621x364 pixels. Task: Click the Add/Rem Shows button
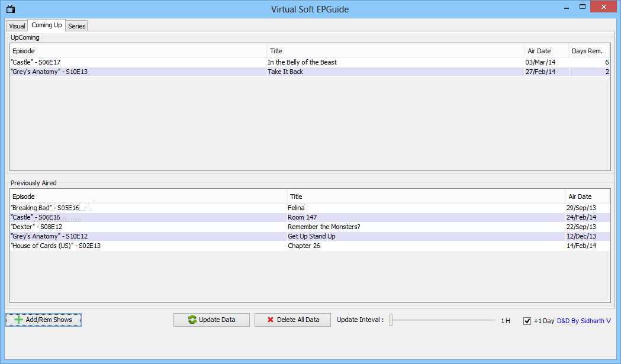click(44, 320)
